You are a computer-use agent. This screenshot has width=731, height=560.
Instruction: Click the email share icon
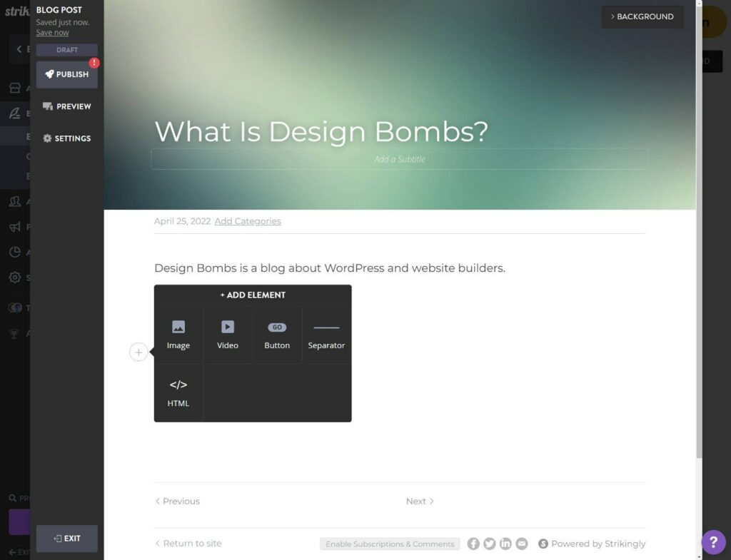(522, 544)
